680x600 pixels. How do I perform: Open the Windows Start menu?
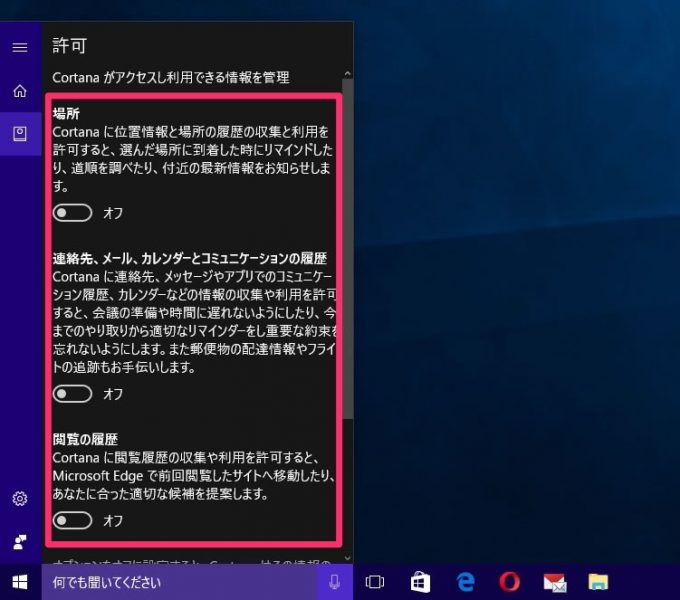(20, 582)
